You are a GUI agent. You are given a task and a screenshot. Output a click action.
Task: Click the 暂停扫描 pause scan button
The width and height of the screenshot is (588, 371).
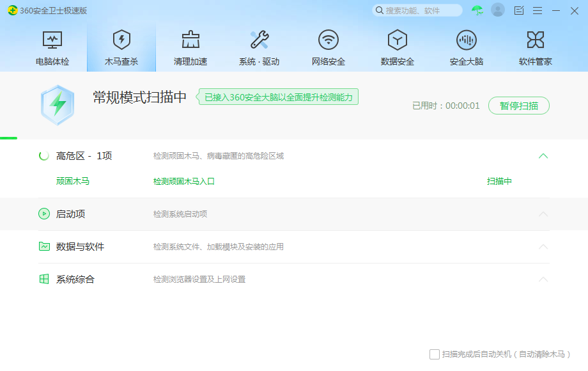click(x=518, y=106)
